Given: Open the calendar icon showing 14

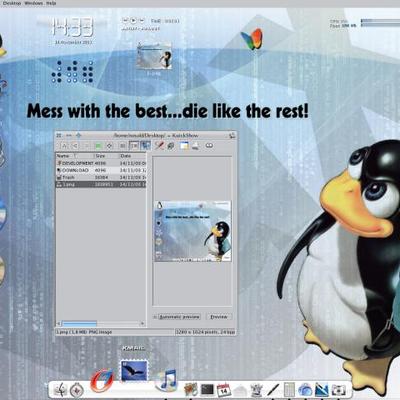Looking at the screenshot, I should click(224, 389).
